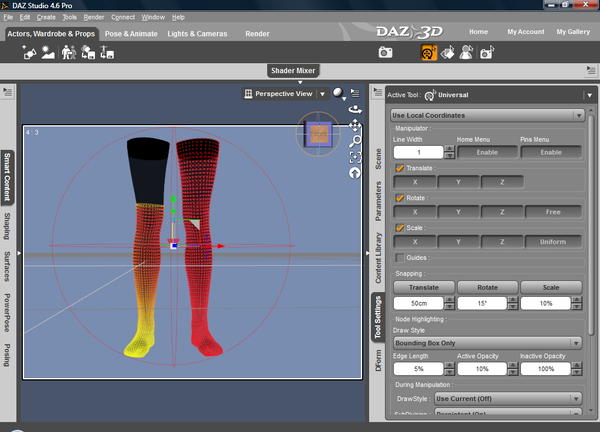The width and height of the screenshot is (600, 432).
Task: Toggle the Scale Uniform button
Action: coord(553,242)
